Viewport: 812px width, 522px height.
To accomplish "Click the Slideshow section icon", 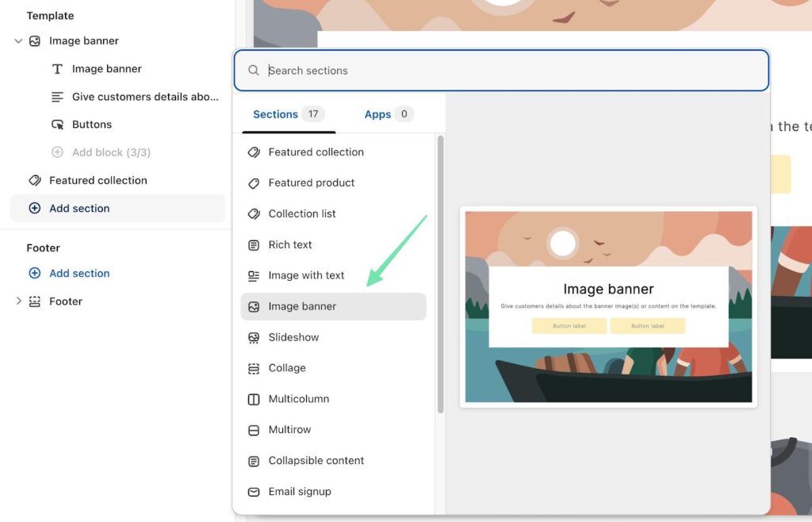I will click(254, 337).
